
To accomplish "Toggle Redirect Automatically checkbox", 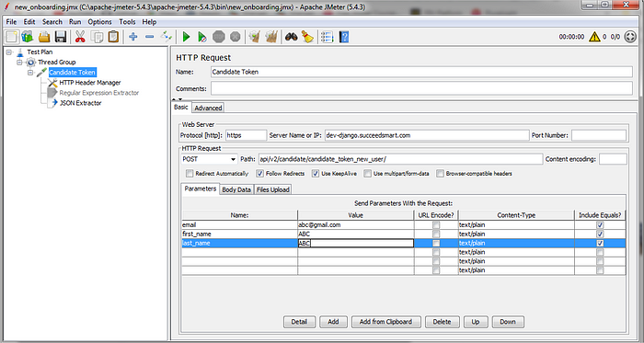I will [190, 174].
